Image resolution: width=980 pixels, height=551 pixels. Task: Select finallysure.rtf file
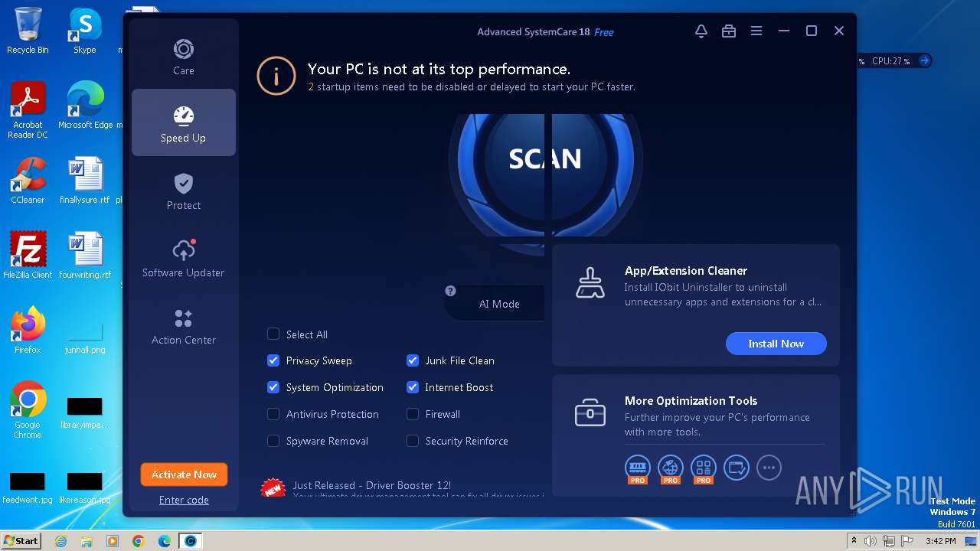pos(85,181)
